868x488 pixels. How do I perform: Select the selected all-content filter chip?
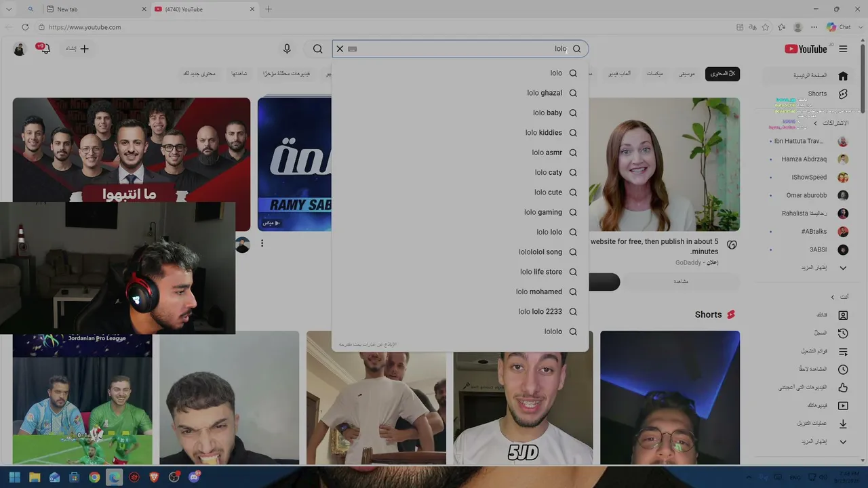point(722,73)
